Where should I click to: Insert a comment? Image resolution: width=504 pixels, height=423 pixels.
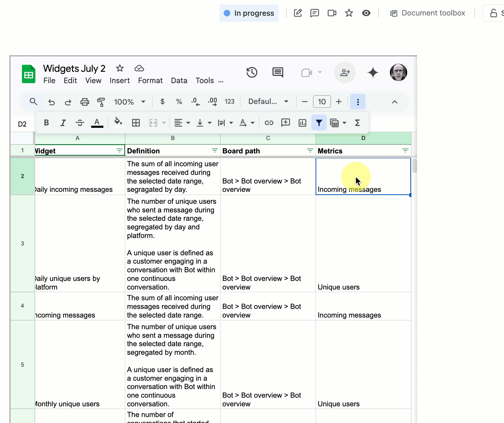(x=285, y=122)
